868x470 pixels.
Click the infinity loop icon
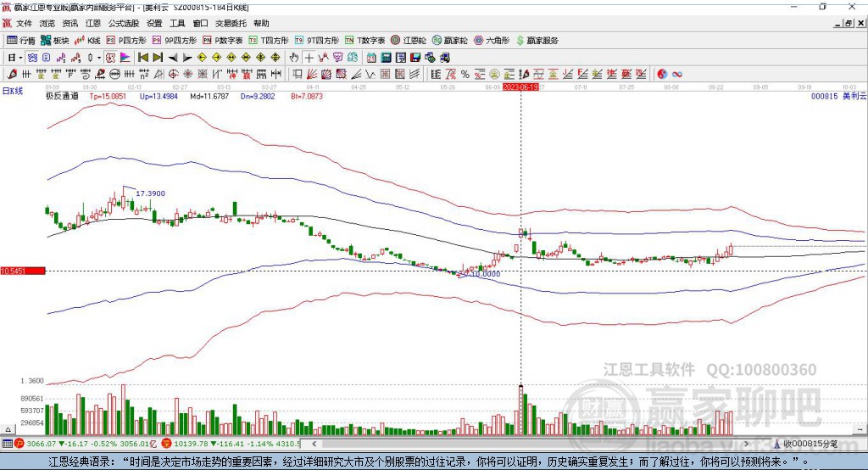677,75
